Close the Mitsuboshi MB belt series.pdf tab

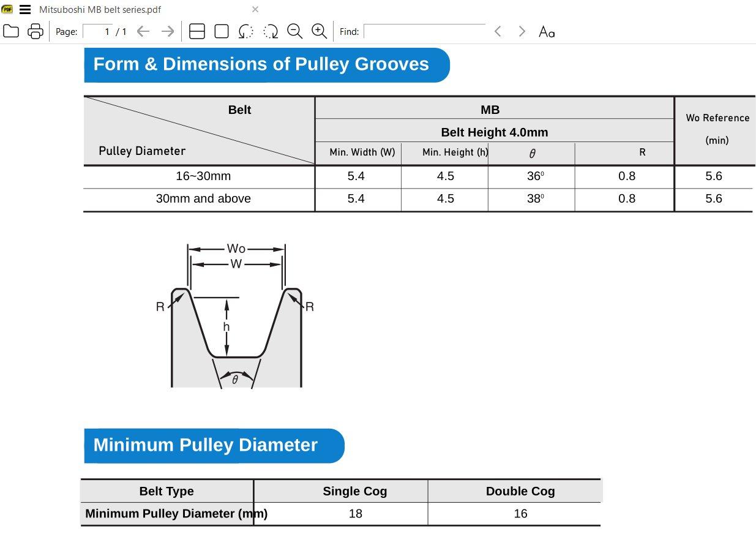pyautogui.click(x=255, y=9)
